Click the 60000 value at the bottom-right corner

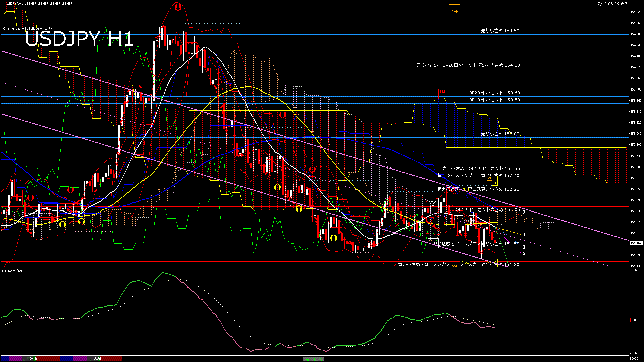coord(634,359)
